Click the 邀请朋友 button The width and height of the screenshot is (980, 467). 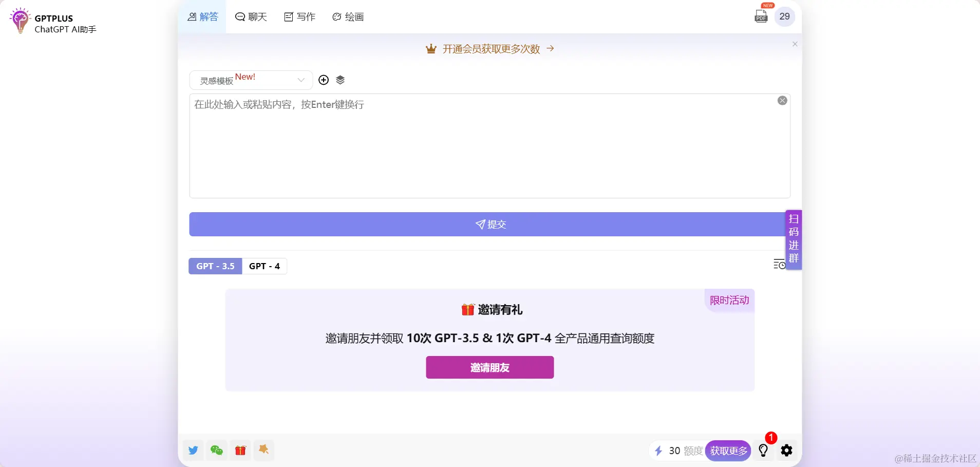coord(489,367)
